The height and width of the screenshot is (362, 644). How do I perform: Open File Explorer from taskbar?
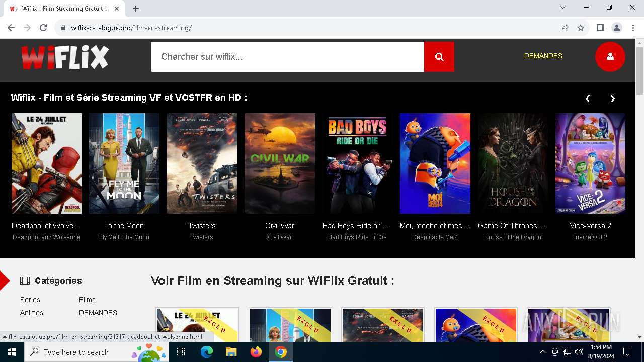pos(231,352)
